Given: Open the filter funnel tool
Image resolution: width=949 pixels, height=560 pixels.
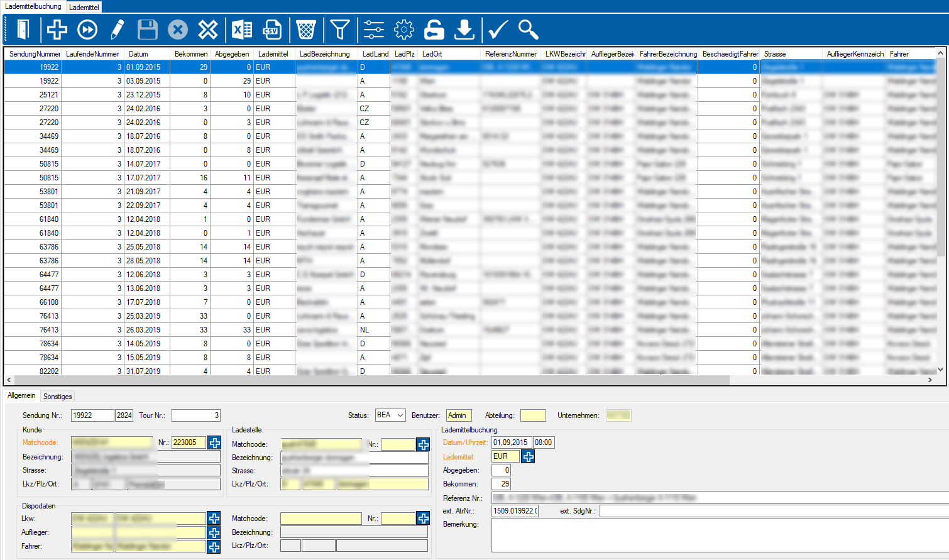Looking at the screenshot, I should click(340, 30).
